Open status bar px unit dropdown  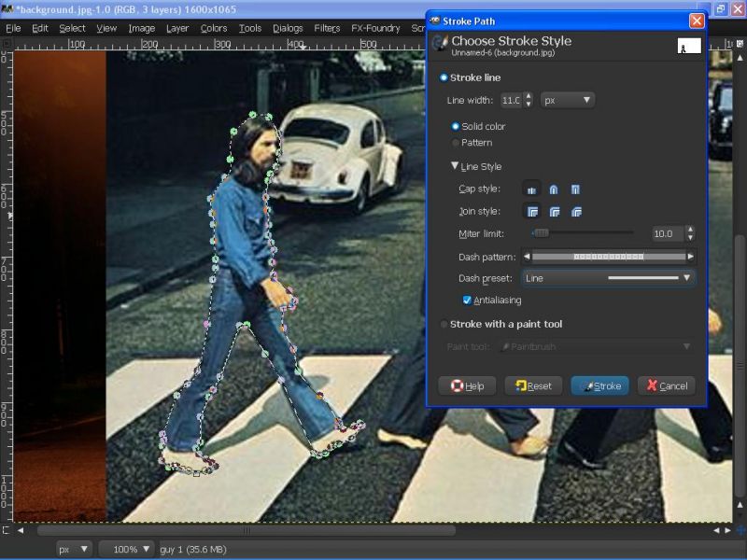73,549
